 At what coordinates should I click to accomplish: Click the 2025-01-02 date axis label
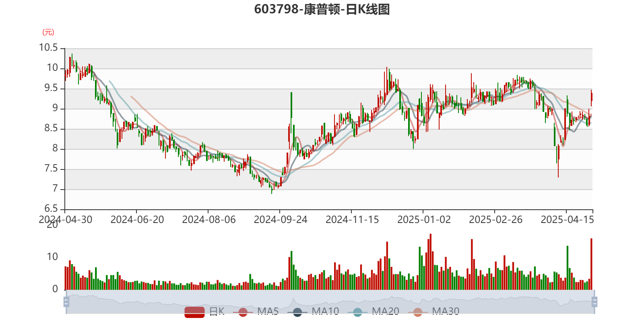[x=424, y=220]
